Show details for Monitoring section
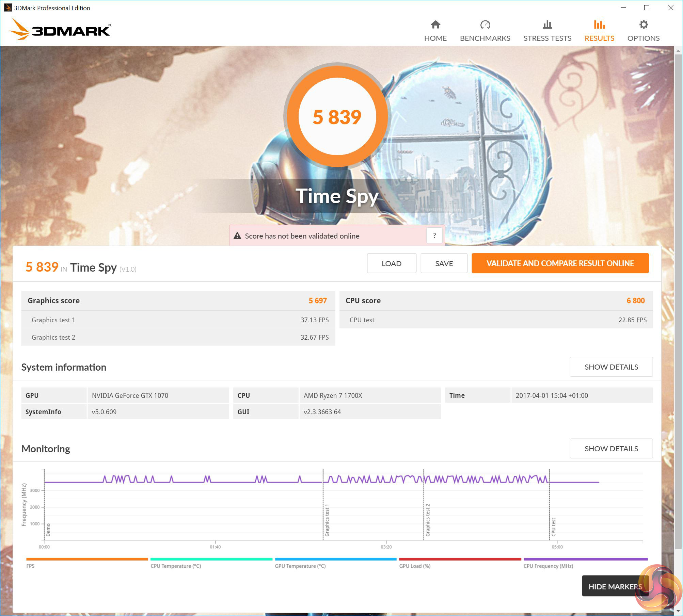The image size is (683, 616). click(611, 449)
